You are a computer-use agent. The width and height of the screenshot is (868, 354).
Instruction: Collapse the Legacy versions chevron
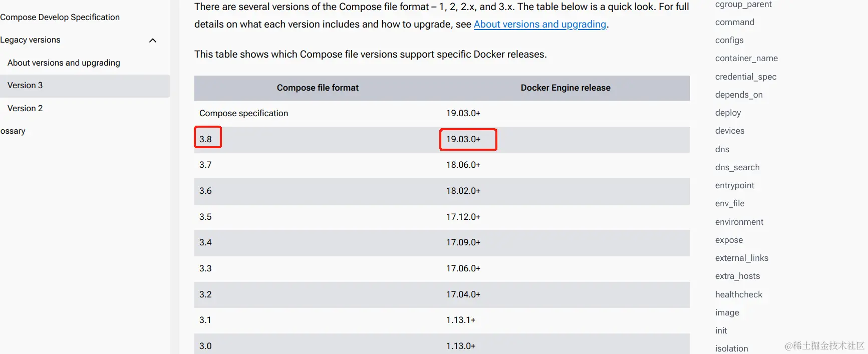coord(153,40)
